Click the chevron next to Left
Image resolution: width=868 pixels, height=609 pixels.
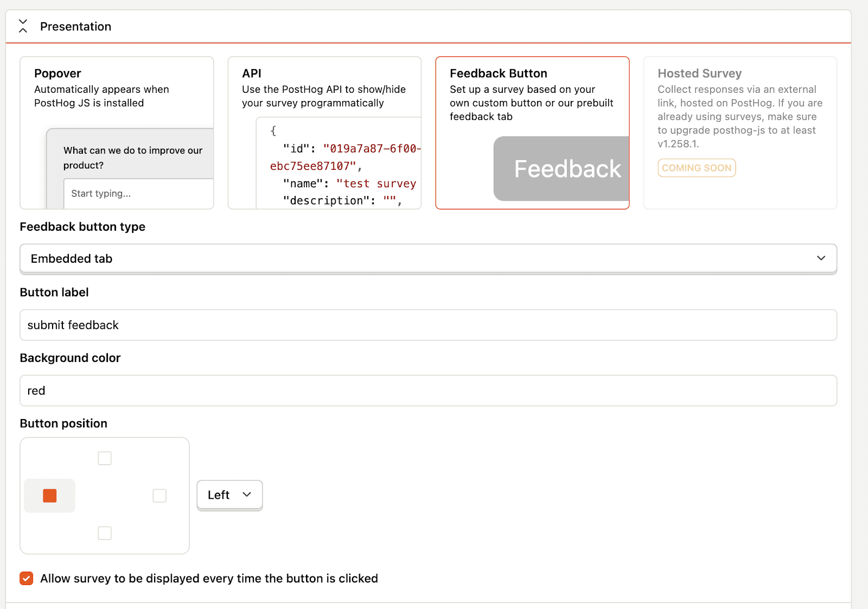click(247, 494)
